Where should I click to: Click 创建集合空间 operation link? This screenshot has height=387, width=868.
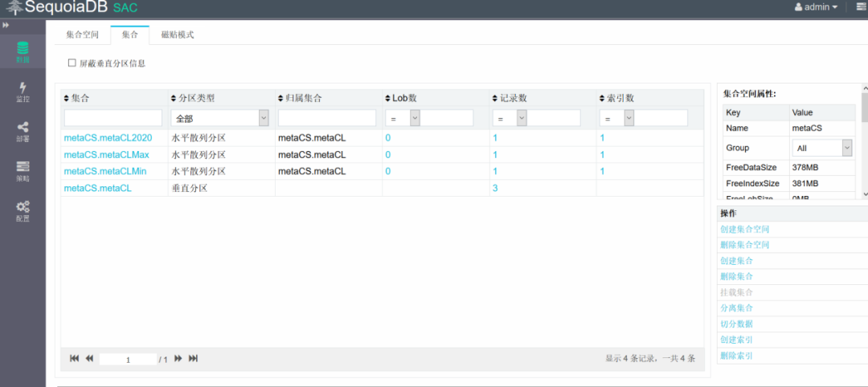tap(744, 229)
